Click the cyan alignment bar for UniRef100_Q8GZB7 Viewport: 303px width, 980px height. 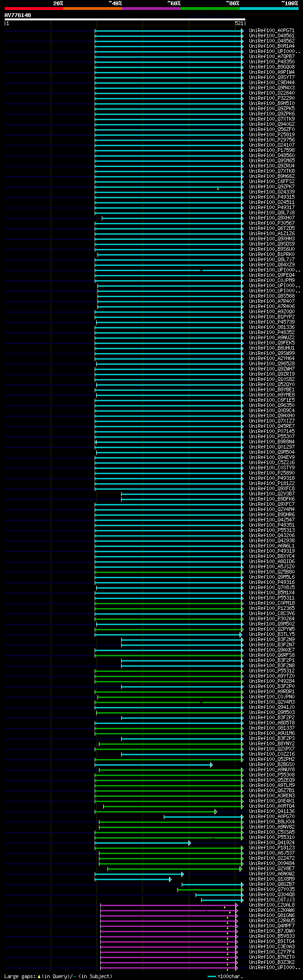pyautogui.click(x=213, y=884)
